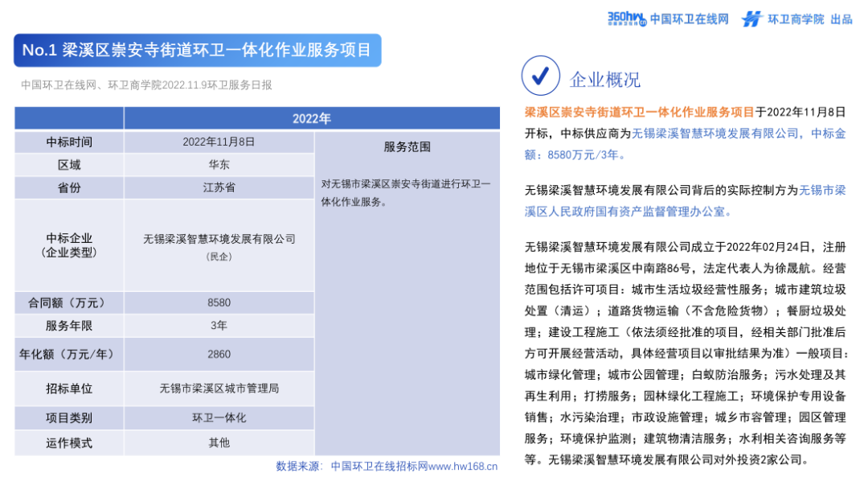
Task: Click the 2860 annualized amount cell
Action: tap(219, 354)
